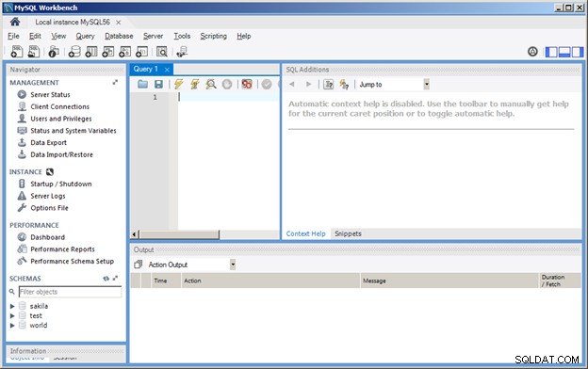Execute the whole script lightning icon
588x369 pixels.
click(x=178, y=85)
